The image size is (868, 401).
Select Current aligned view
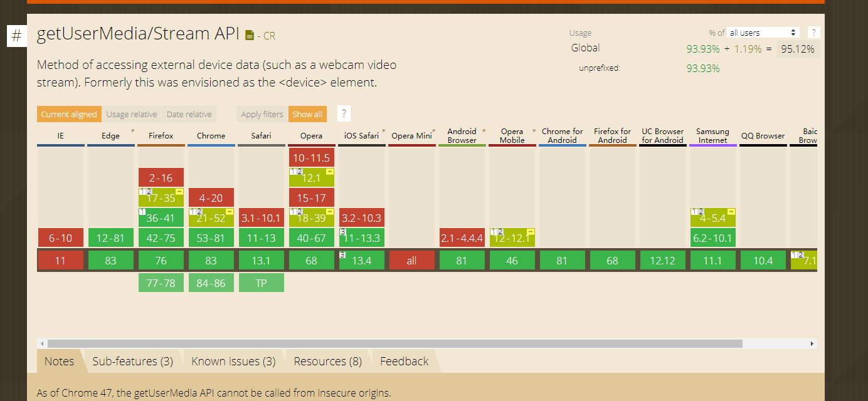tap(69, 114)
